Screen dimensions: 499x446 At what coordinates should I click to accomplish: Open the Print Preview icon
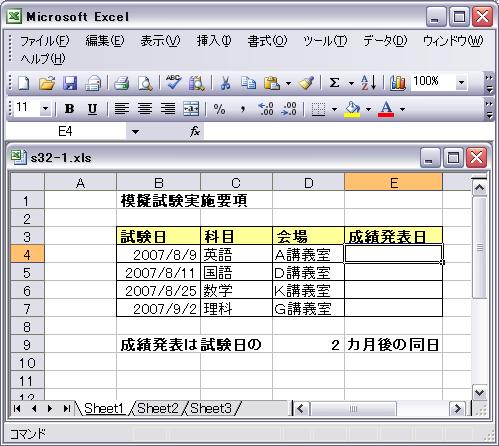point(145,83)
